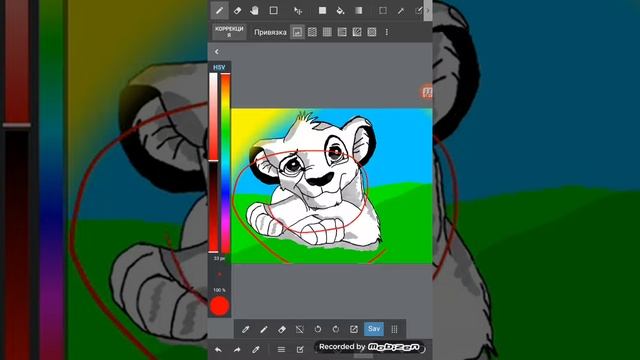Select brush in shortcut bar
The height and width of the screenshot is (360, 640).
[264, 329]
